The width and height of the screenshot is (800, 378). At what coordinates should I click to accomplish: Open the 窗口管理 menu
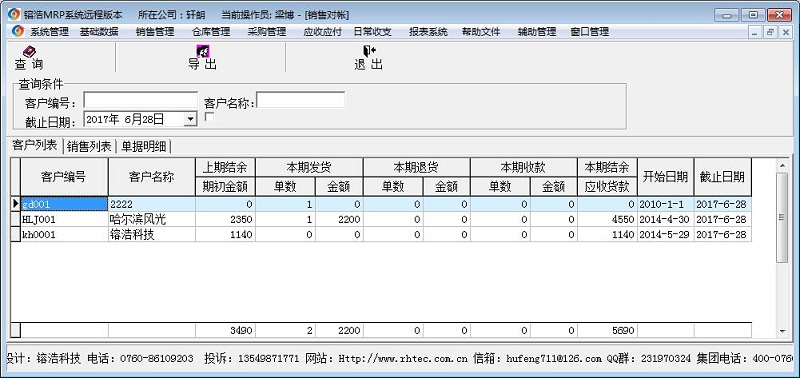click(x=590, y=32)
